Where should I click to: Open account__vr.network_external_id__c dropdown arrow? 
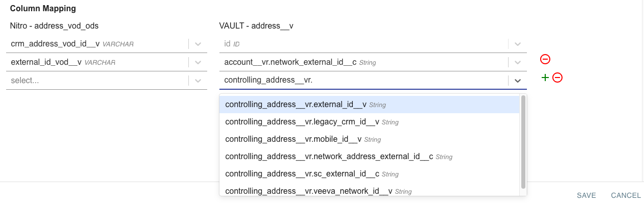click(x=518, y=62)
